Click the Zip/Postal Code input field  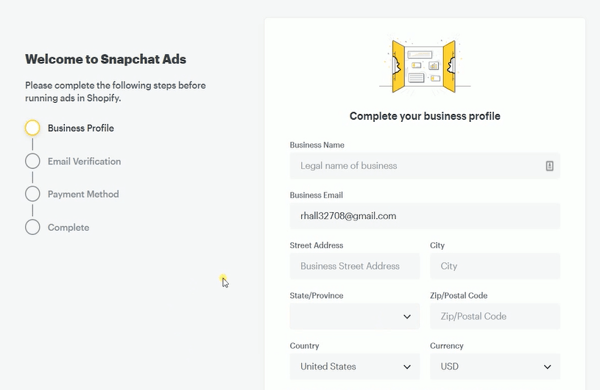coord(495,316)
